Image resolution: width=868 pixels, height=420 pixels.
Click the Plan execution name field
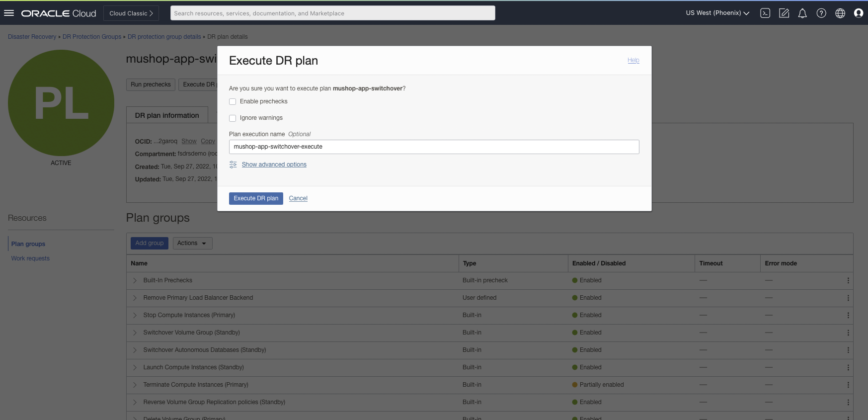coord(434,147)
